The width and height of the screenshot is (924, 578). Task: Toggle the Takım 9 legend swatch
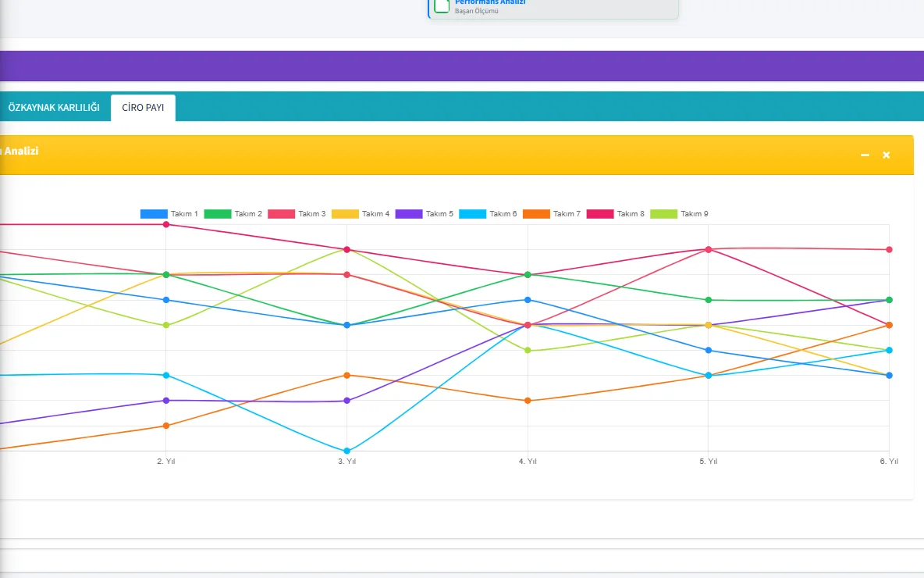tap(663, 213)
